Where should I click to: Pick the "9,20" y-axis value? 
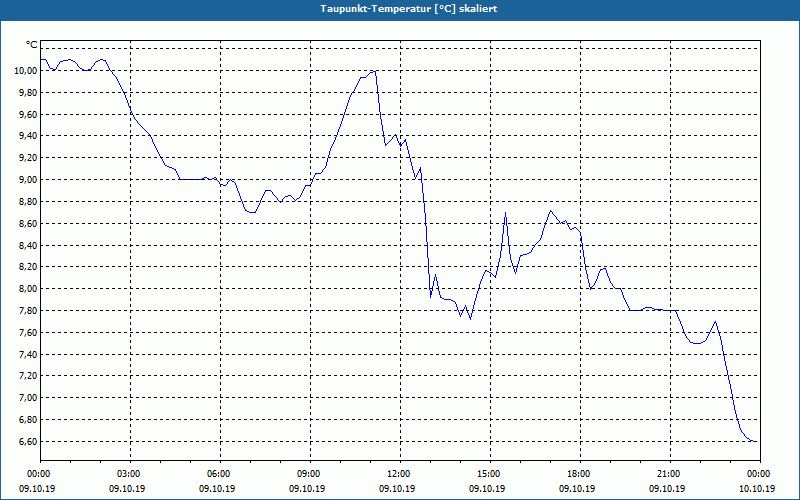(28, 158)
